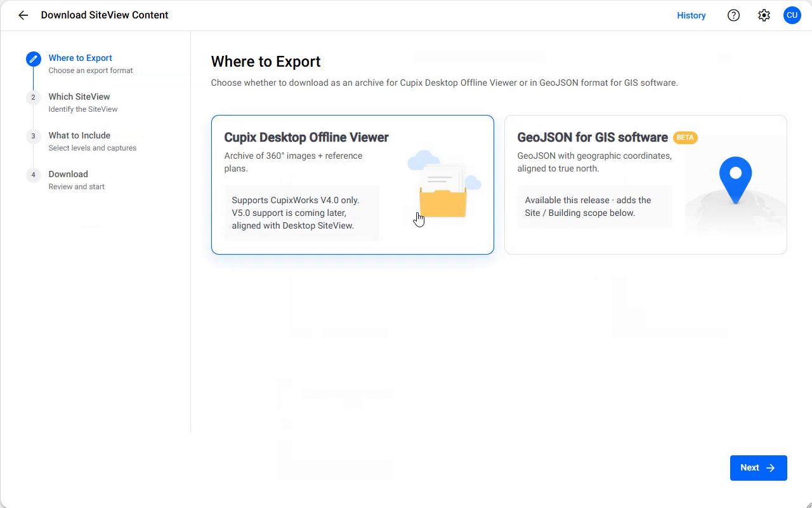The image size is (812, 508).
Task: Select the GeoJSON for GIS software card
Action: 645,185
